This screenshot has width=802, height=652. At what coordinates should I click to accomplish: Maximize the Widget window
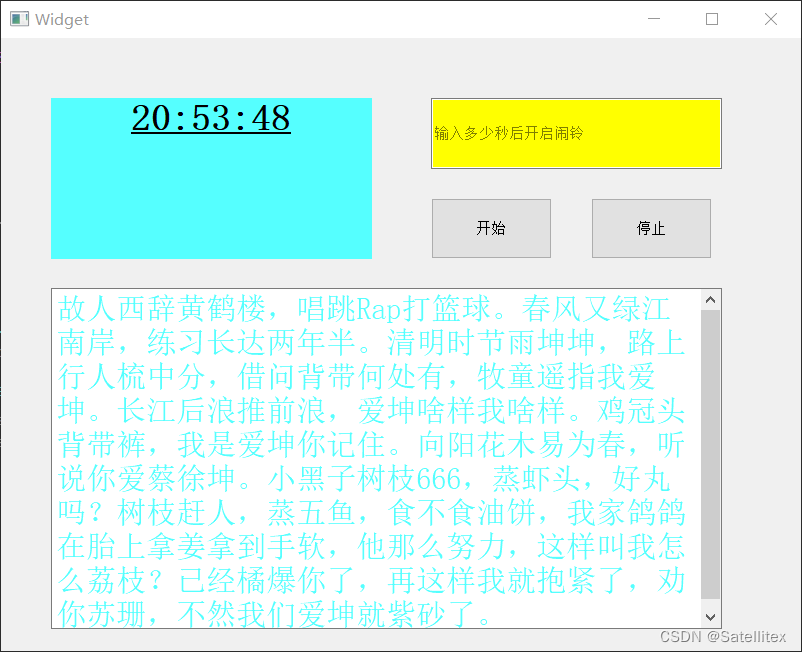712,19
